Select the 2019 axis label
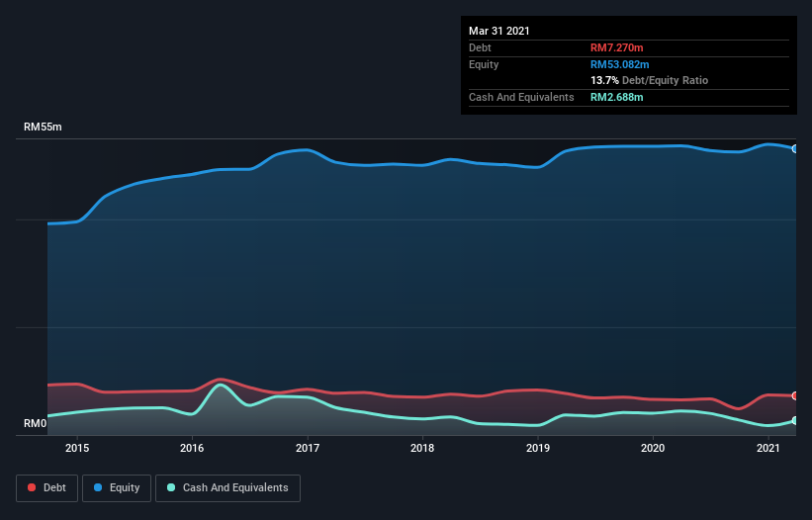The image size is (812, 520). (538, 448)
